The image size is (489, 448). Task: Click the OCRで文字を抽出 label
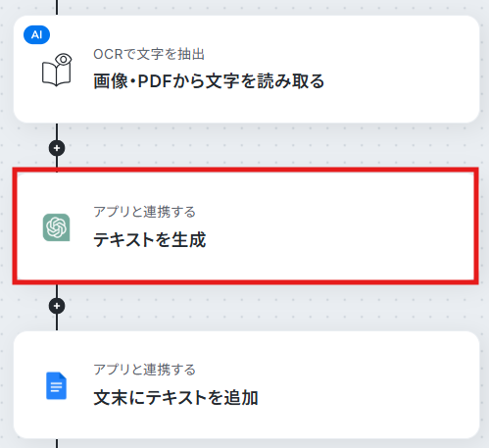[149, 54]
